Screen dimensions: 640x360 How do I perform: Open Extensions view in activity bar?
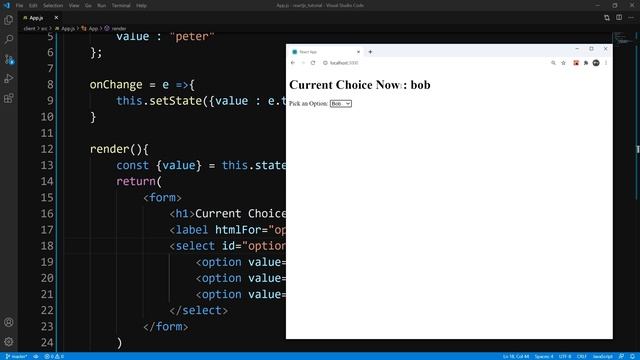9,98
